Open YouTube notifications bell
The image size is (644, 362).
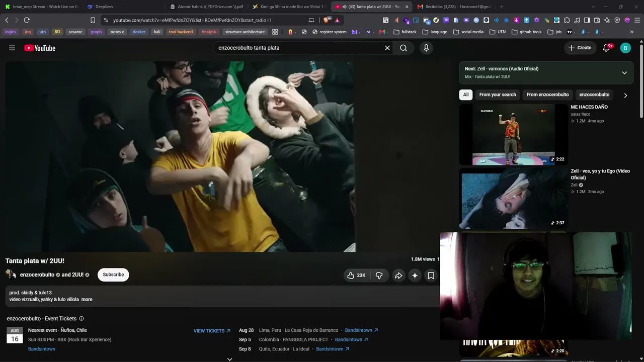[607, 48]
